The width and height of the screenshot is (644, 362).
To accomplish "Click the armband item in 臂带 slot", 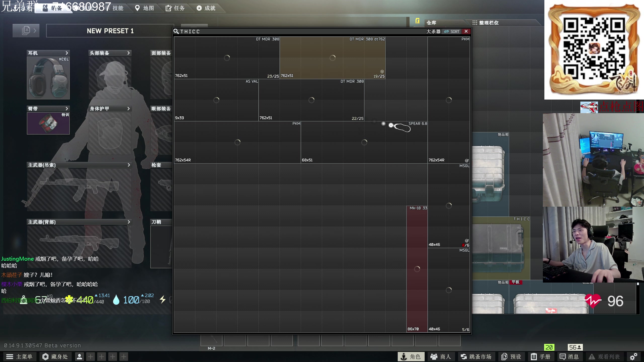I will pyautogui.click(x=48, y=123).
